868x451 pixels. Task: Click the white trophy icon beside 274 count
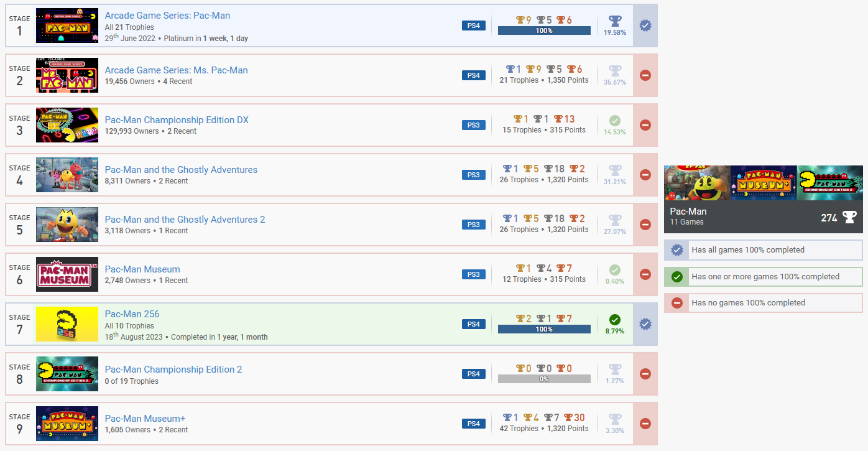click(x=849, y=216)
